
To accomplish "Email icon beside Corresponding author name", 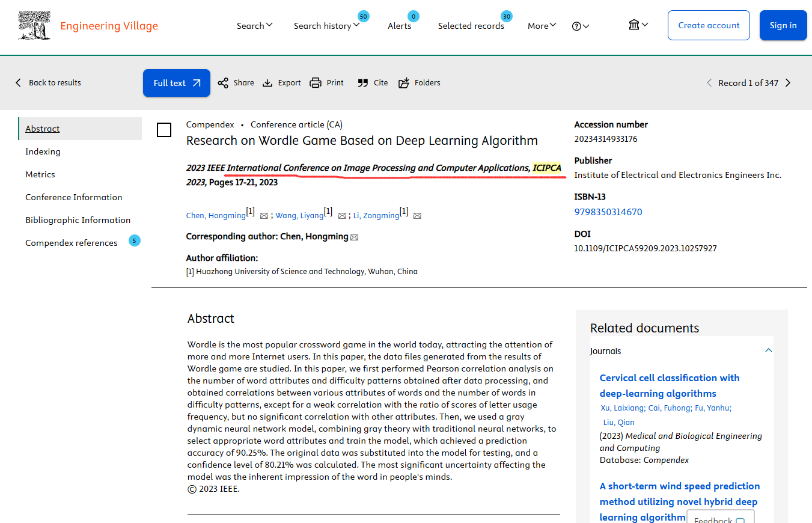I will click(x=354, y=237).
